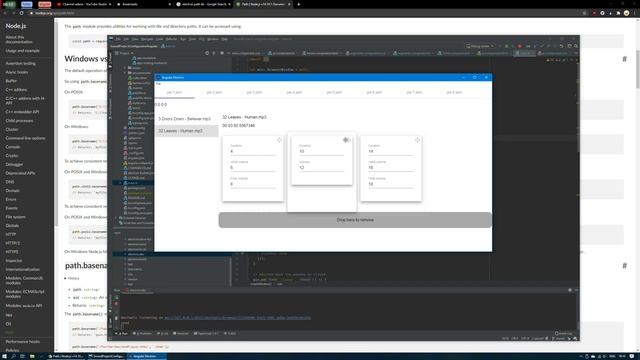Open 'Command line options' docs link

pos(25,138)
